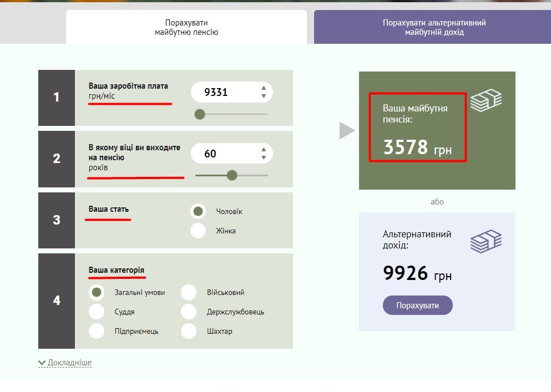
Task: Click the gray play arrow beside results
Action: [x=347, y=131]
